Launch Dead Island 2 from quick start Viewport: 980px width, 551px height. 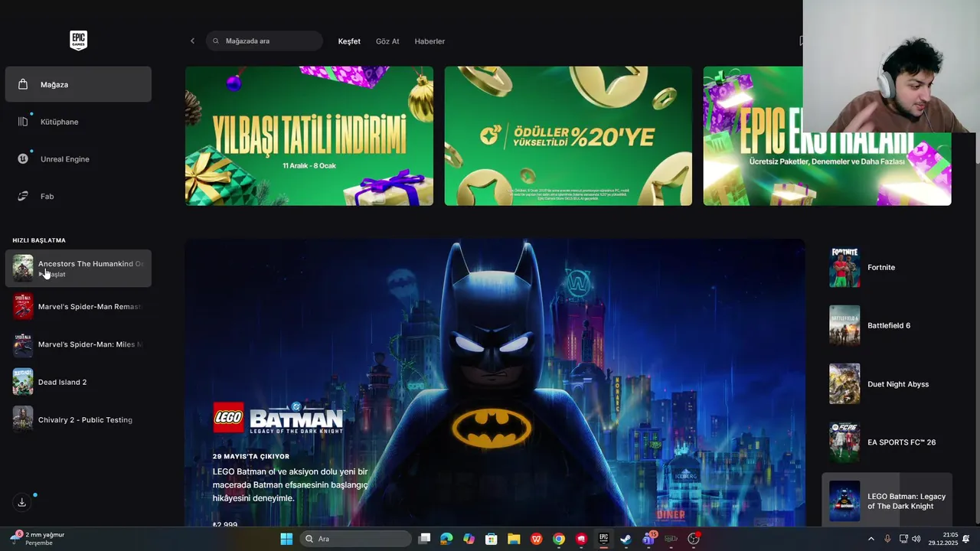pyautogui.click(x=78, y=382)
